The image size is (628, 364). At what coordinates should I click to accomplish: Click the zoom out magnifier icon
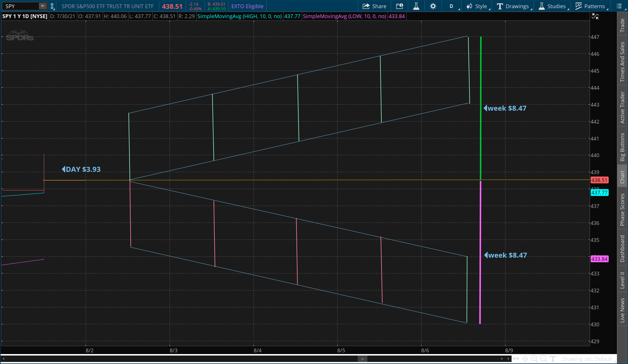pyautogui.click(x=543, y=359)
